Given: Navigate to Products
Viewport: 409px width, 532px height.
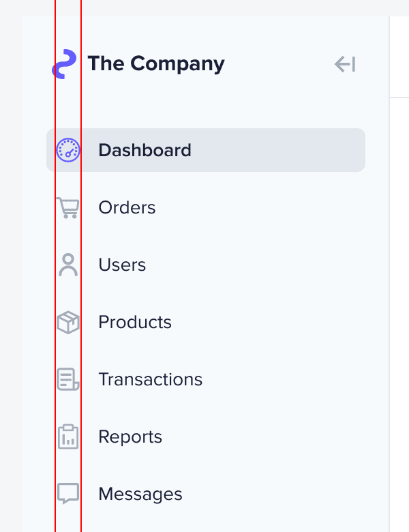Looking at the screenshot, I should 135,322.
